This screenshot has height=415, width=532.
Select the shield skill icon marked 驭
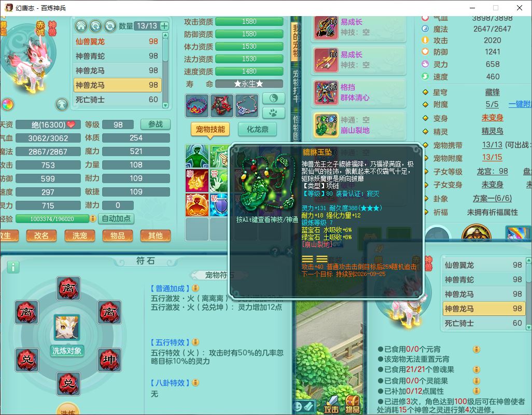(219, 205)
